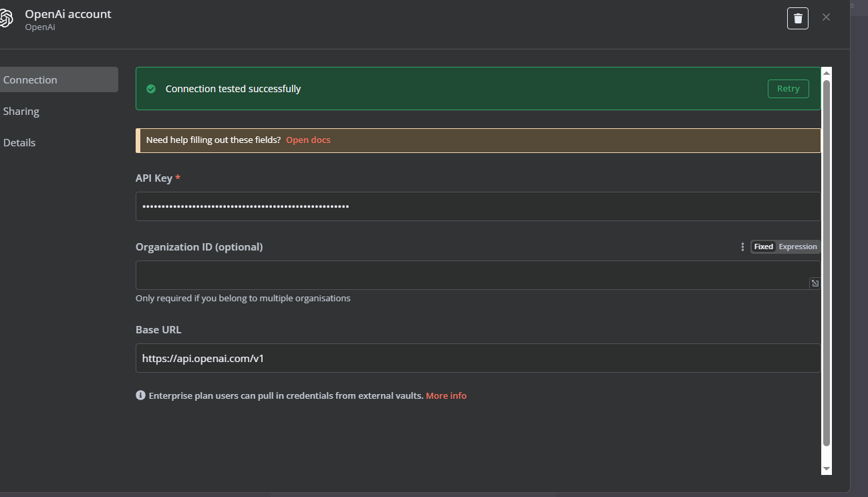Click the OpenAi account title
This screenshot has height=497, width=868.
click(68, 14)
